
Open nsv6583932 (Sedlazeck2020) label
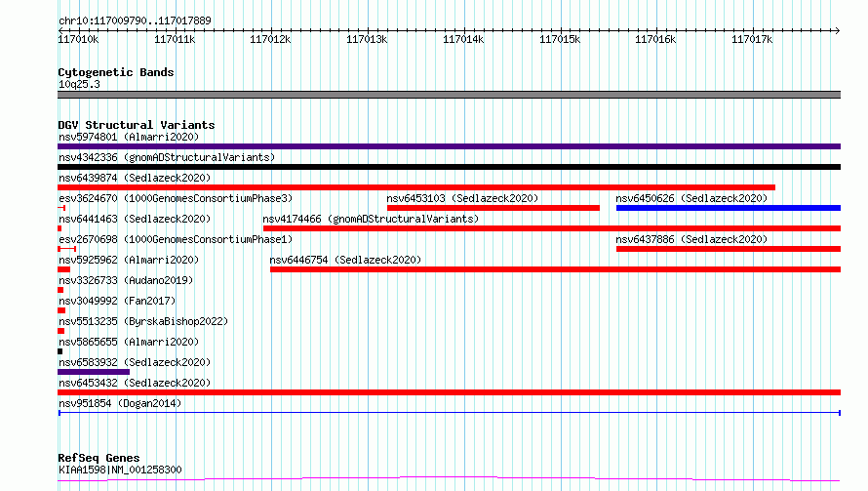click(135, 362)
